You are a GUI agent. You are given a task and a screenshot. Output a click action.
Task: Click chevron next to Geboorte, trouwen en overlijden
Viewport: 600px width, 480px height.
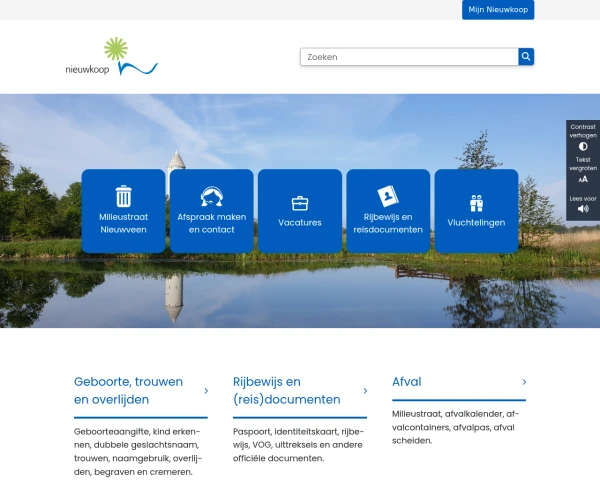tap(206, 391)
